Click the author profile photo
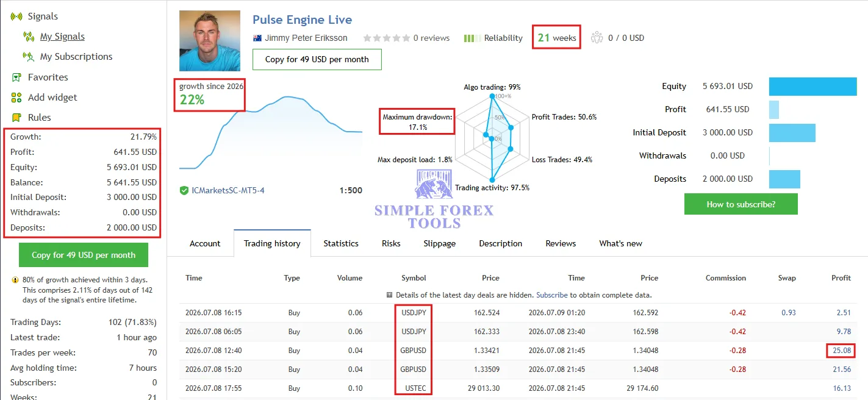Screen dimensions: 868x400 coord(210,41)
